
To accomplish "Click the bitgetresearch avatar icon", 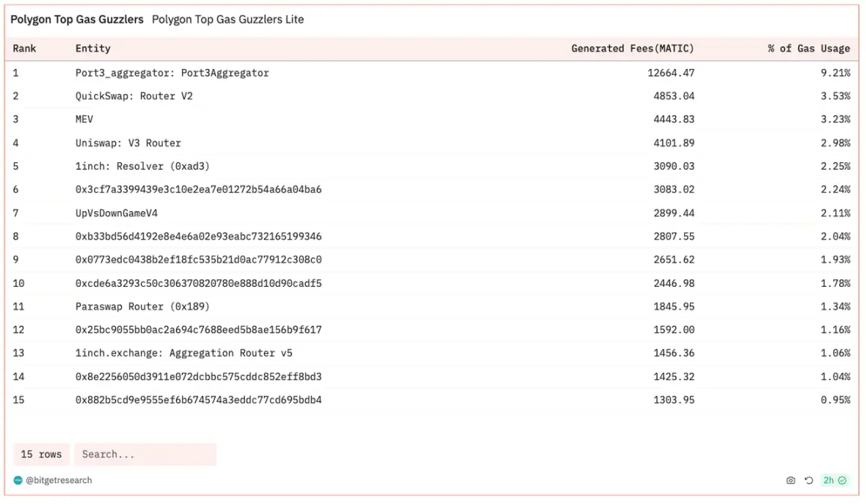I will pos(18,480).
